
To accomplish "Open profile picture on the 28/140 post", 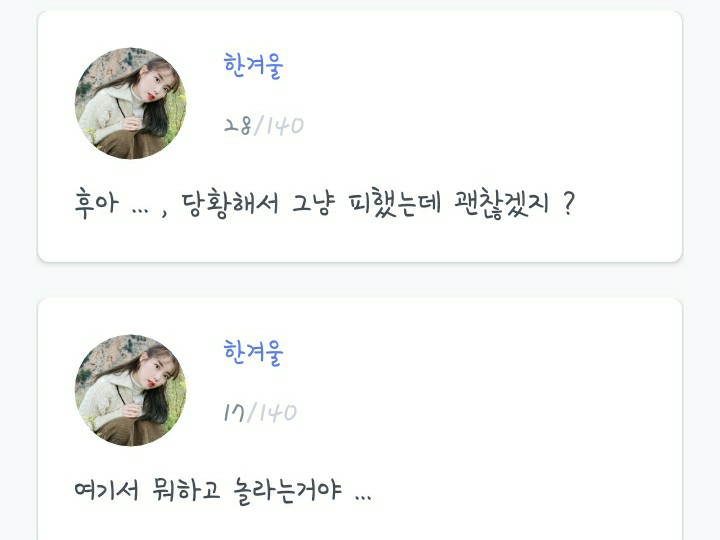I will coord(130,103).
